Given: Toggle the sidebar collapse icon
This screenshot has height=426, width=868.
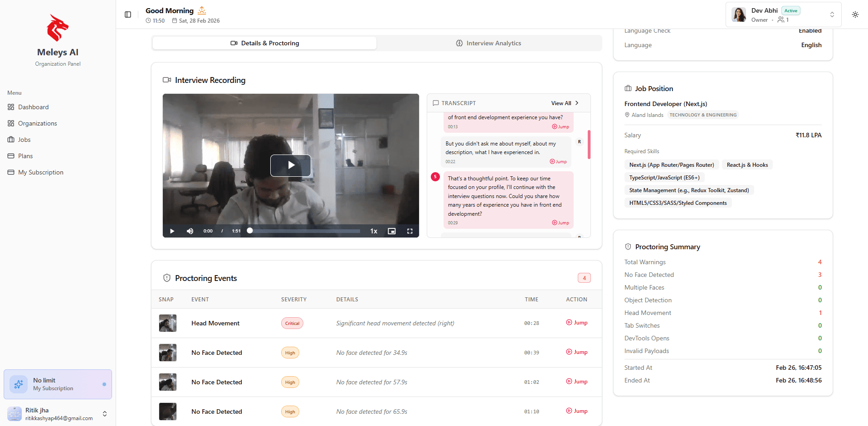Looking at the screenshot, I should point(128,15).
